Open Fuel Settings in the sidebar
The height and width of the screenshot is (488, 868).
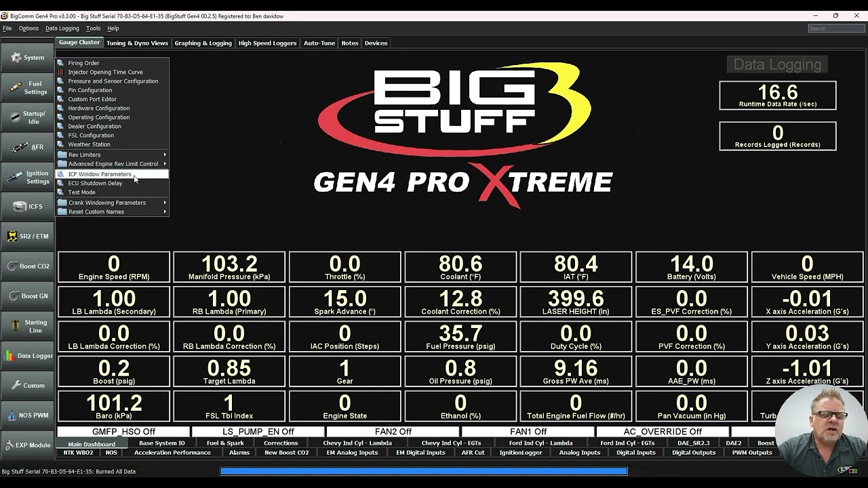[x=27, y=87]
